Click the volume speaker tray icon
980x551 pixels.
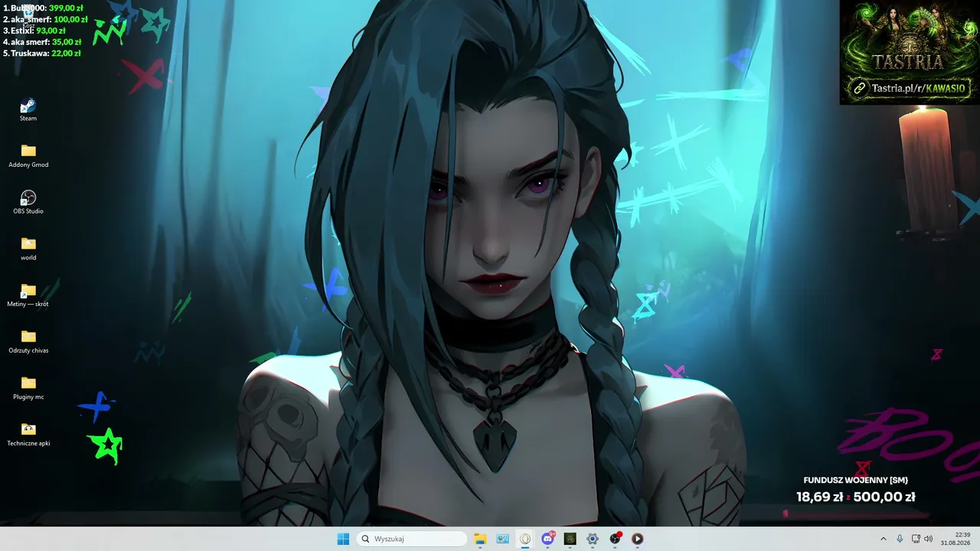pyautogui.click(x=929, y=539)
